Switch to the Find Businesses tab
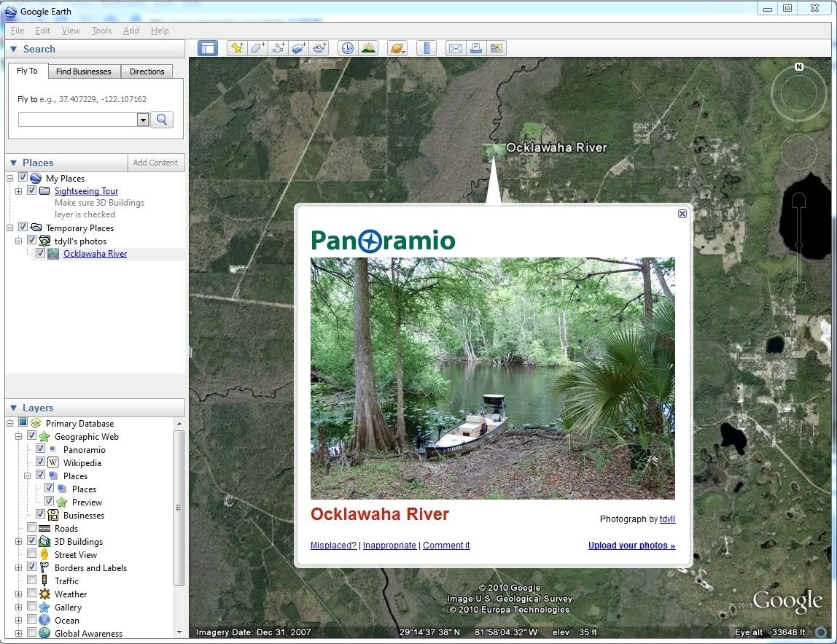 [84, 71]
